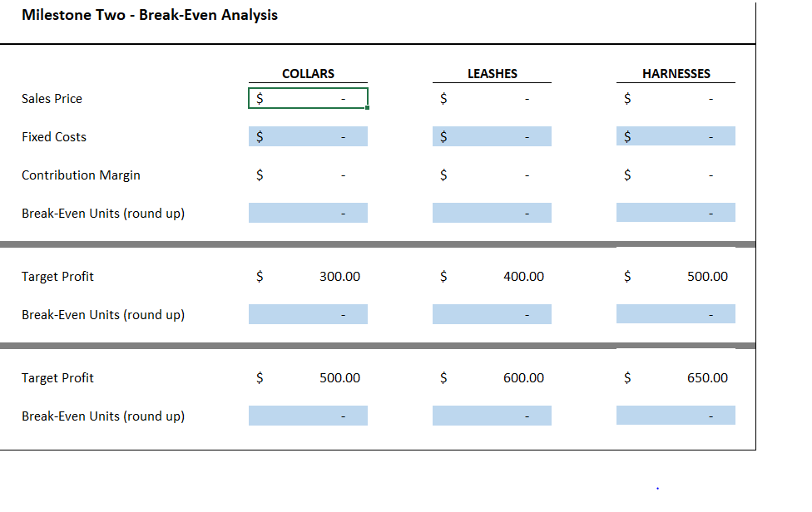This screenshot has height=512, width=812.
Task: Select the 650.00 Target Profit cell
Action: click(x=676, y=377)
